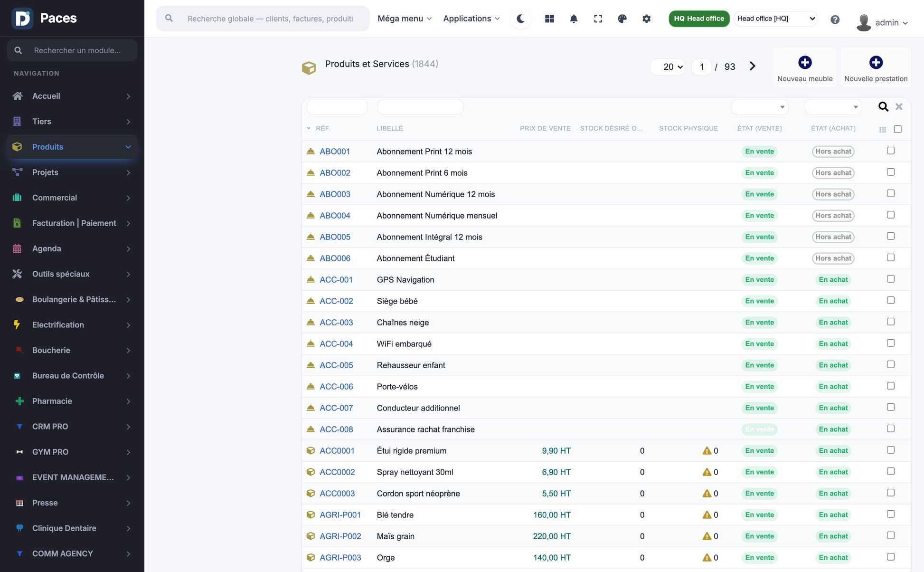This screenshot has width=924, height=572.
Task: Click the fullscreen icon in top bar
Action: [x=598, y=19]
